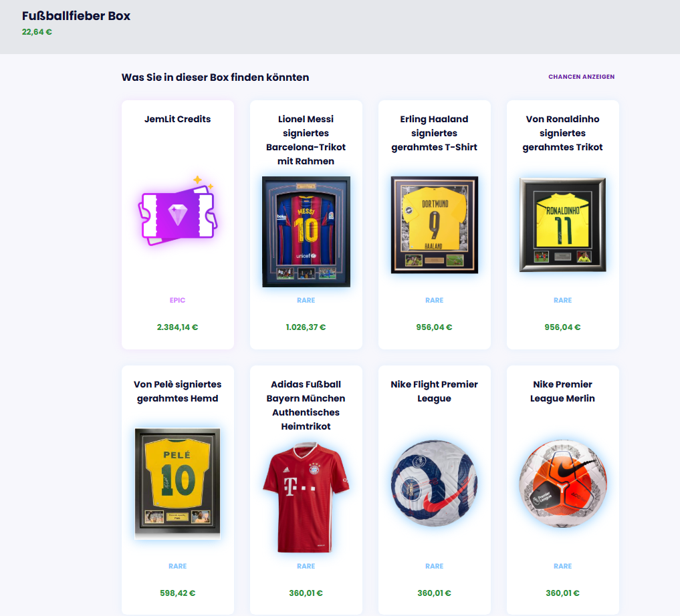
Task: Click the EPIC rarity label
Action: (177, 300)
